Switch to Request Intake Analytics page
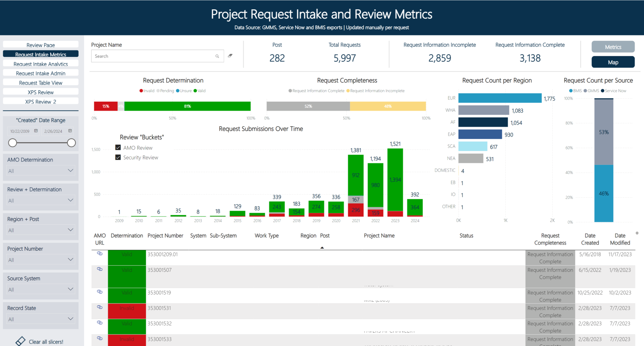 [x=40, y=64]
